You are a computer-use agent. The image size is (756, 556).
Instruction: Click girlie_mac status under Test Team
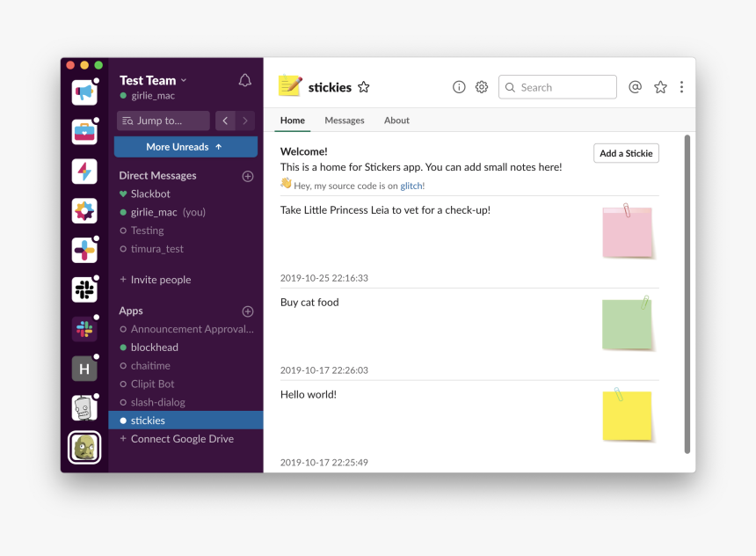(x=147, y=96)
